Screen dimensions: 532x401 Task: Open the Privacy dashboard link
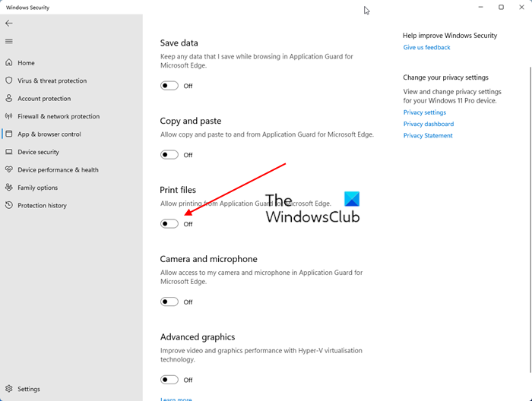coord(428,124)
